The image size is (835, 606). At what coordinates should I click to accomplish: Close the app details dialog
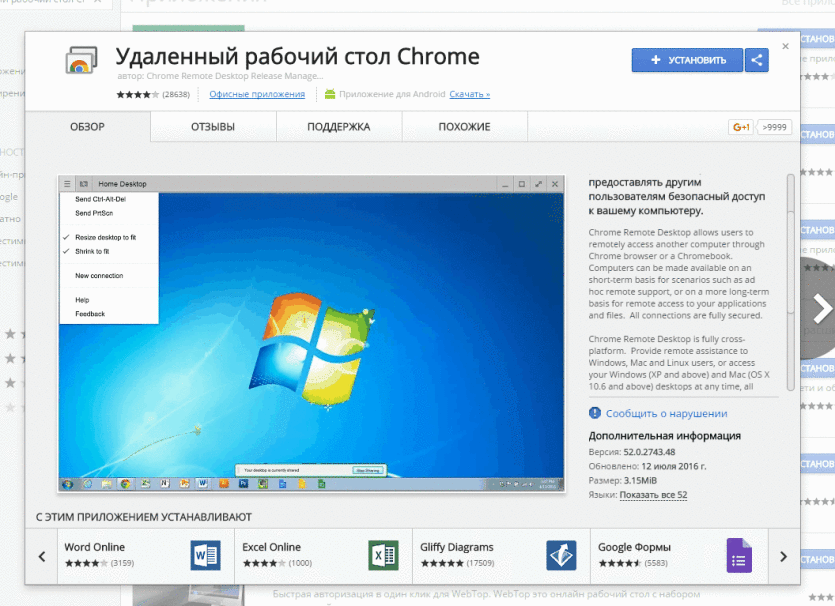coord(785,46)
